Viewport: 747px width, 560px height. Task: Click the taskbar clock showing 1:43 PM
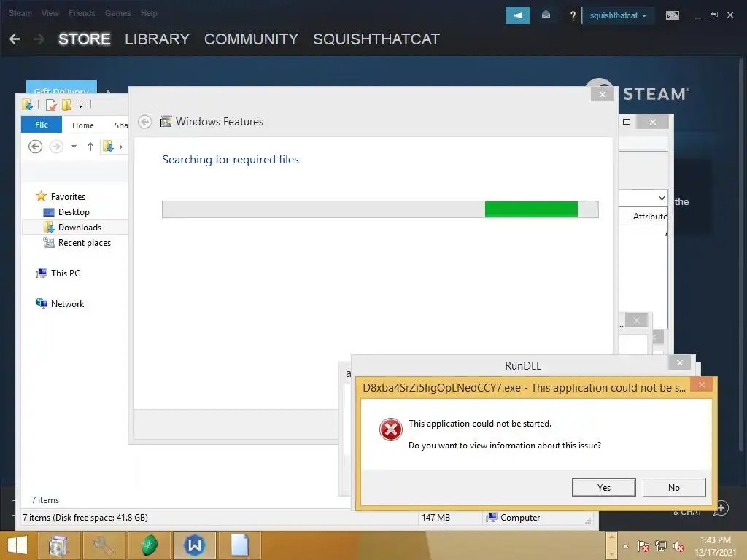click(x=716, y=546)
